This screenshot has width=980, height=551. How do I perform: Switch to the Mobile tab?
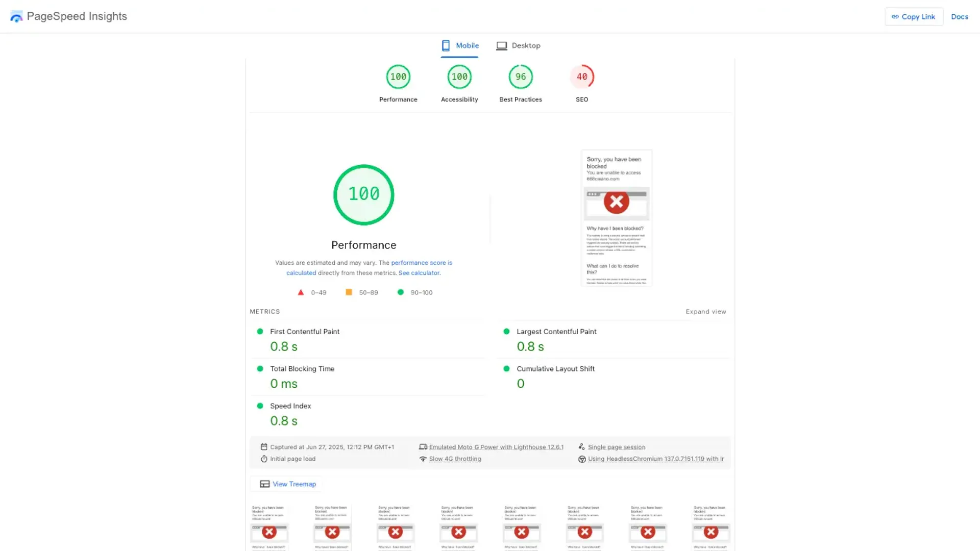point(459,45)
